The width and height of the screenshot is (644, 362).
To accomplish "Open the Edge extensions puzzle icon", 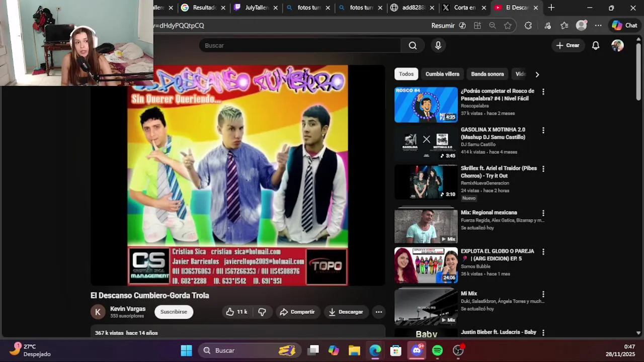I will tap(528, 25).
